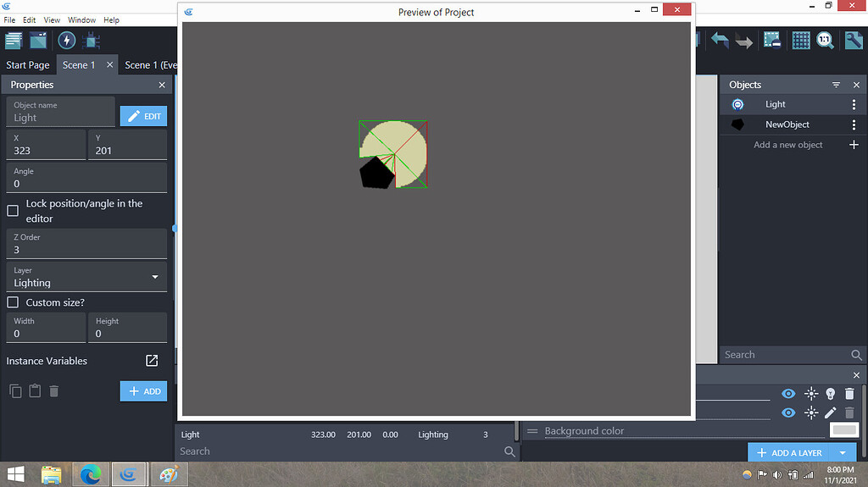This screenshot has height=487, width=868.
Task: Open the View menu
Action: [x=52, y=20]
